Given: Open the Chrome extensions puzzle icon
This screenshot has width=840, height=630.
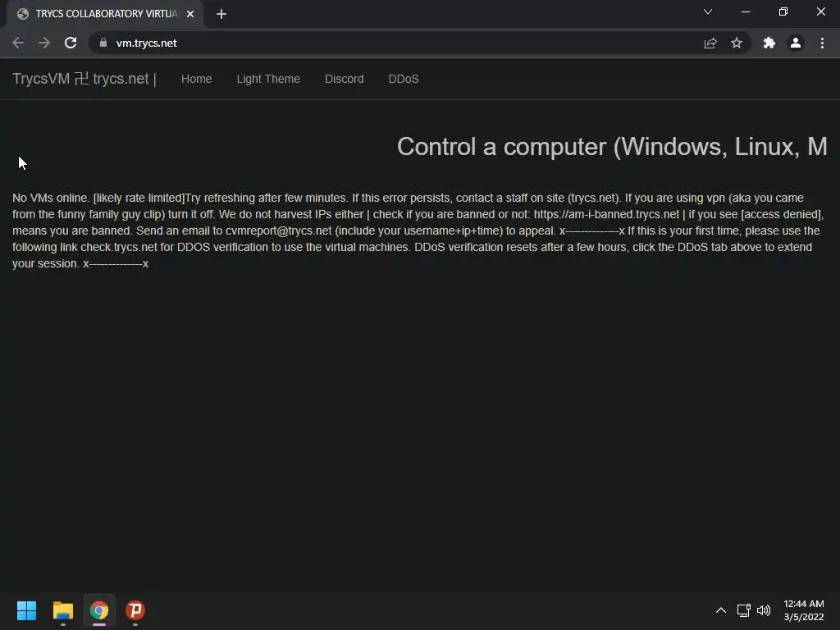Looking at the screenshot, I should (x=769, y=43).
